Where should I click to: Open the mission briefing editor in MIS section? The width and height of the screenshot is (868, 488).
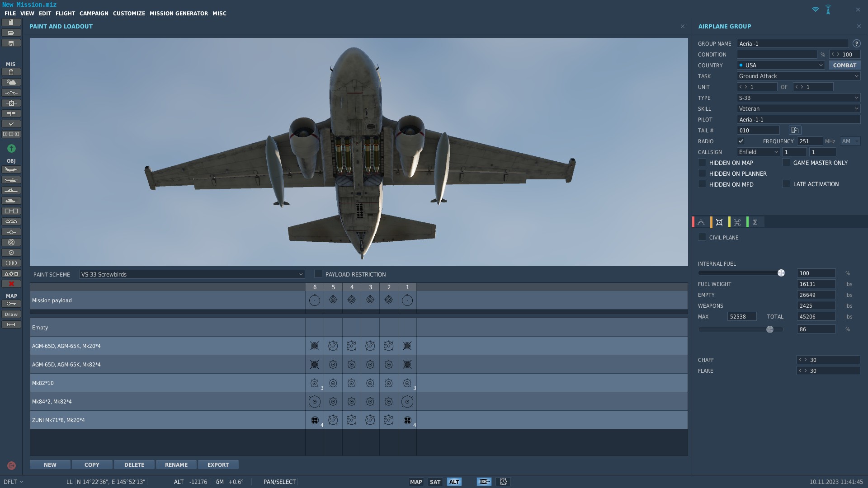point(11,72)
